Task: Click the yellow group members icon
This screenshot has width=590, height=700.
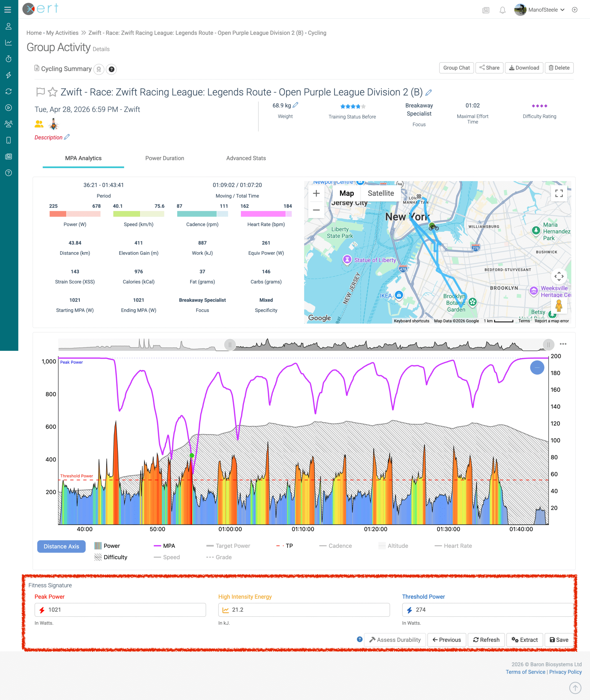Action: (39, 124)
